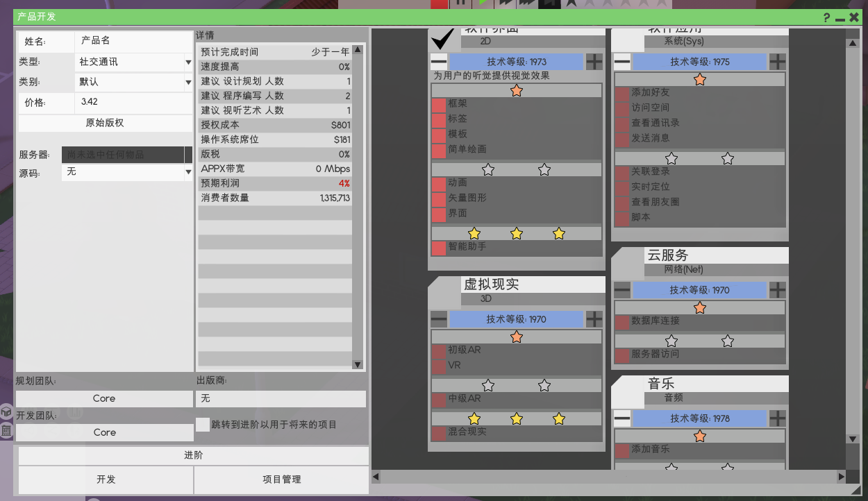The image size is (868, 501).
Task: Enable the 添加好友 feature box
Action: 622,93
